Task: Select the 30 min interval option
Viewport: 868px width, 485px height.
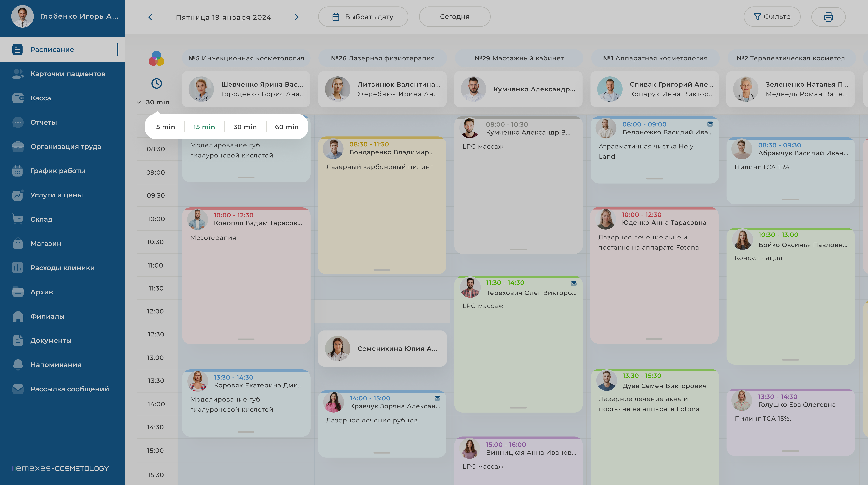Action: tap(245, 127)
